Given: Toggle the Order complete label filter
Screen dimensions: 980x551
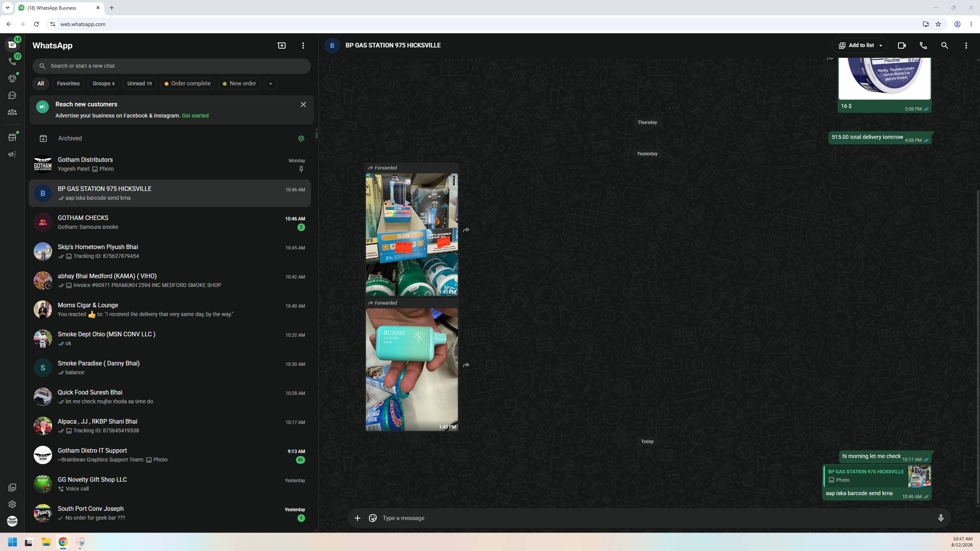Looking at the screenshot, I should [x=187, y=83].
